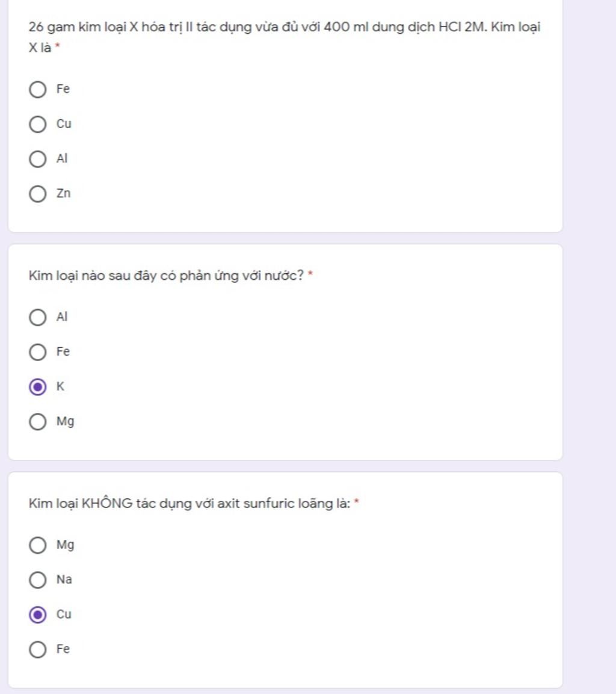Click Mg label in water question
Image resolution: width=616 pixels, height=694 pixels.
65,421
